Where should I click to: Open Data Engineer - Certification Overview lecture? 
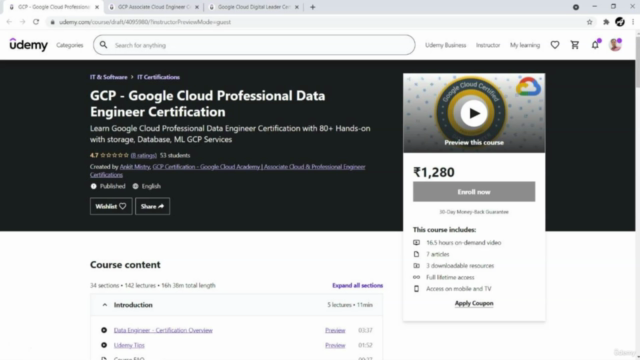pyautogui.click(x=163, y=330)
